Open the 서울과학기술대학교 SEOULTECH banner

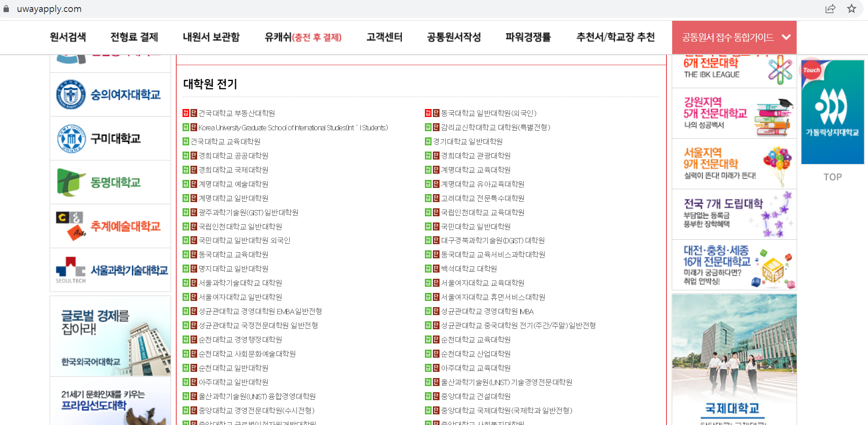[110, 270]
